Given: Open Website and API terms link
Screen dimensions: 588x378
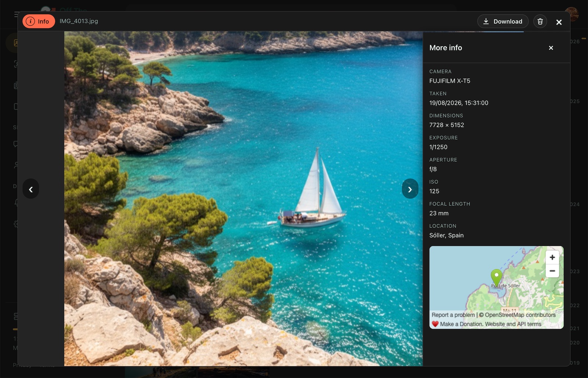Looking at the screenshot, I should 513,324.
